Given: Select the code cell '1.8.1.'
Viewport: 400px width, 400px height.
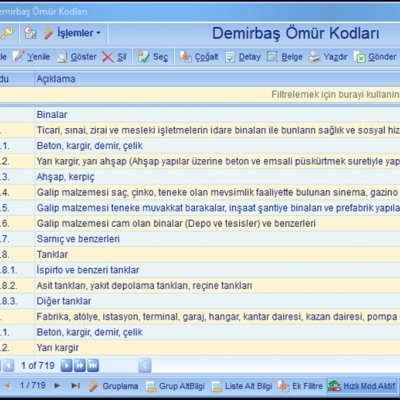Looking at the screenshot, I should (x=17, y=270).
